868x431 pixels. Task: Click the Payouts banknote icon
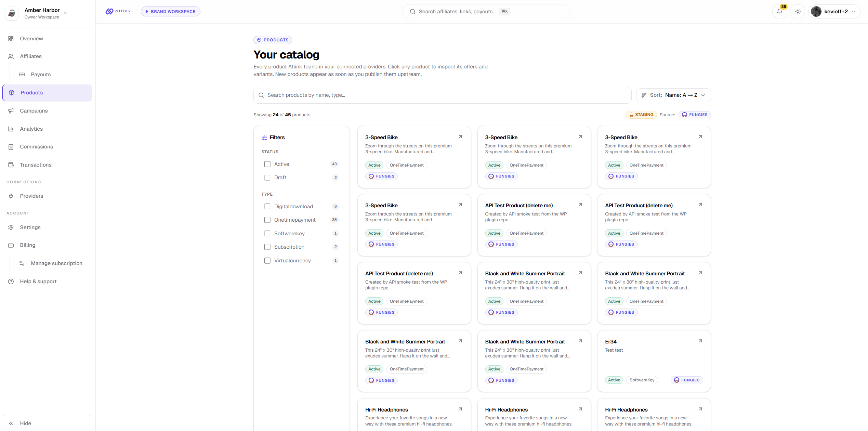(22, 75)
